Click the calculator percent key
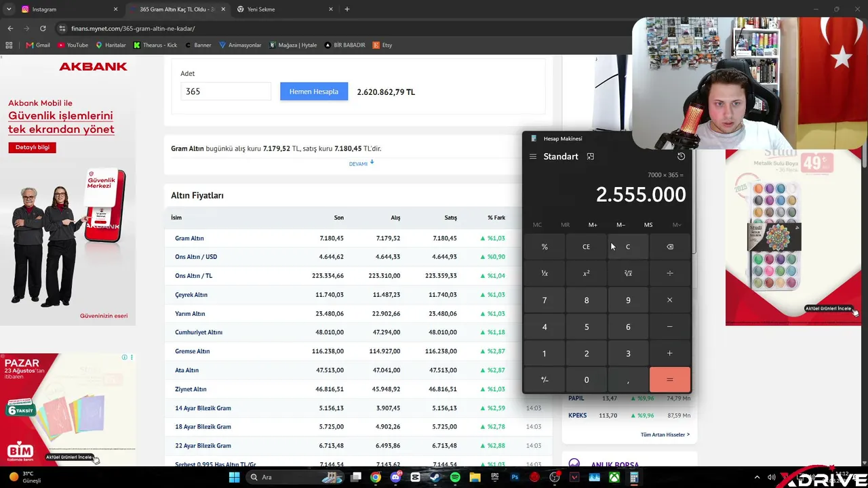 tap(545, 247)
